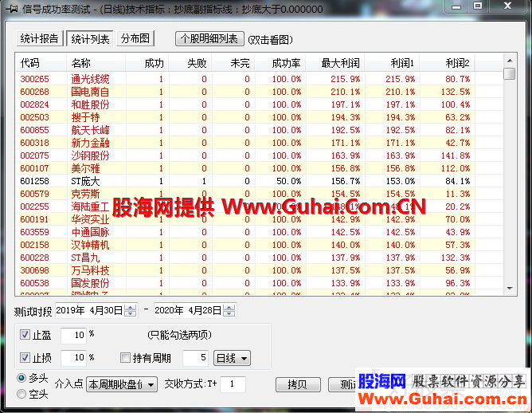Sort by 未完 column header

click(233, 63)
